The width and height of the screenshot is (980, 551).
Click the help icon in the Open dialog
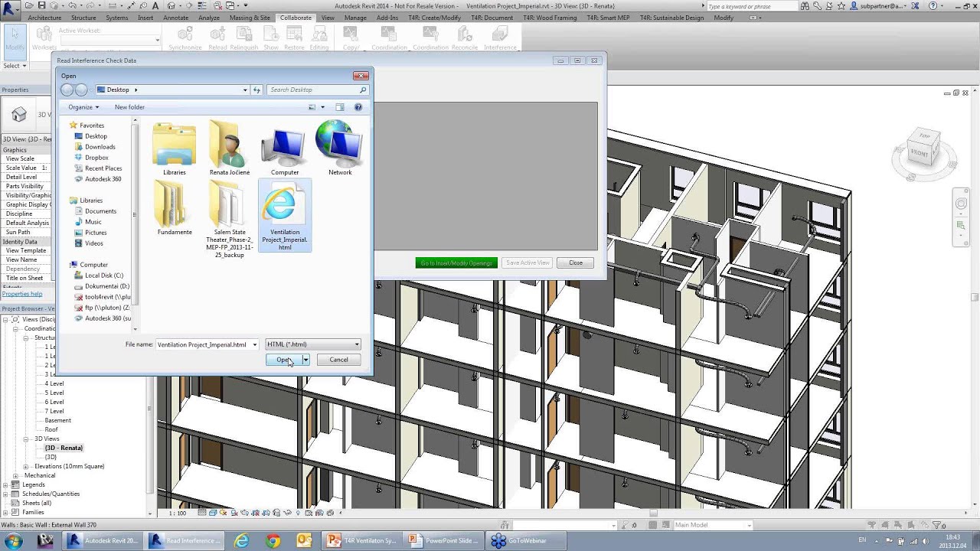point(358,107)
